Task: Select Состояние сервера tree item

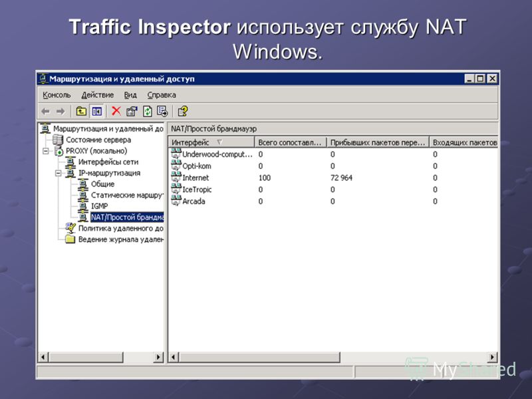Action: point(98,140)
